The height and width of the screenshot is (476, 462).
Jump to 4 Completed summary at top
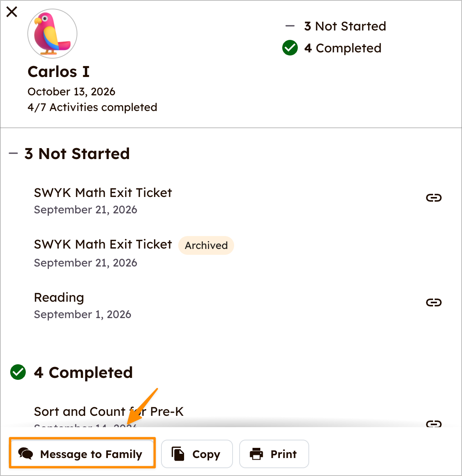pos(332,48)
